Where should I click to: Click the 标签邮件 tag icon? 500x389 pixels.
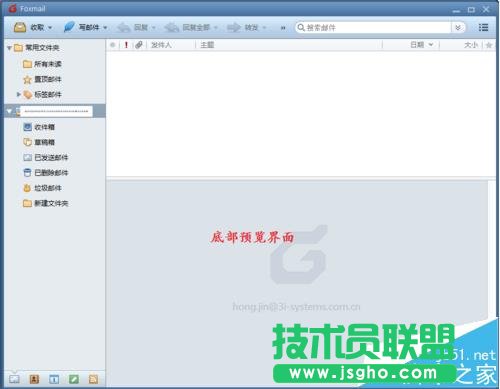tap(28, 95)
